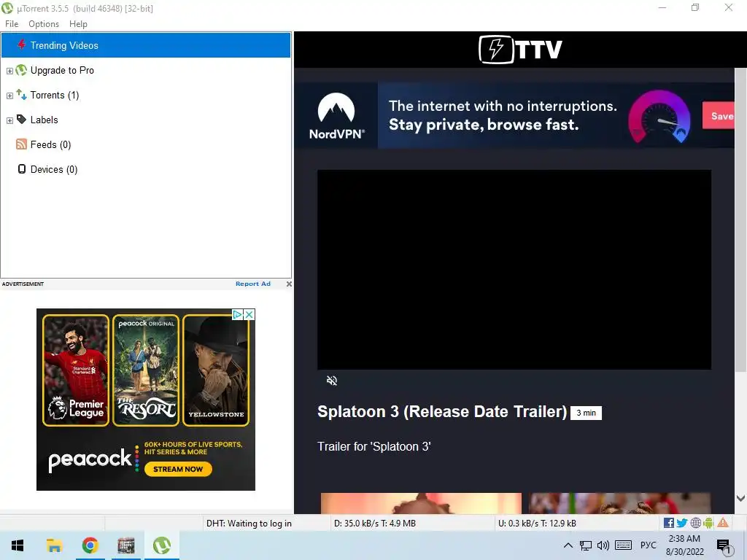Open the notification center icon
The image size is (747, 560).
coord(723,546)
